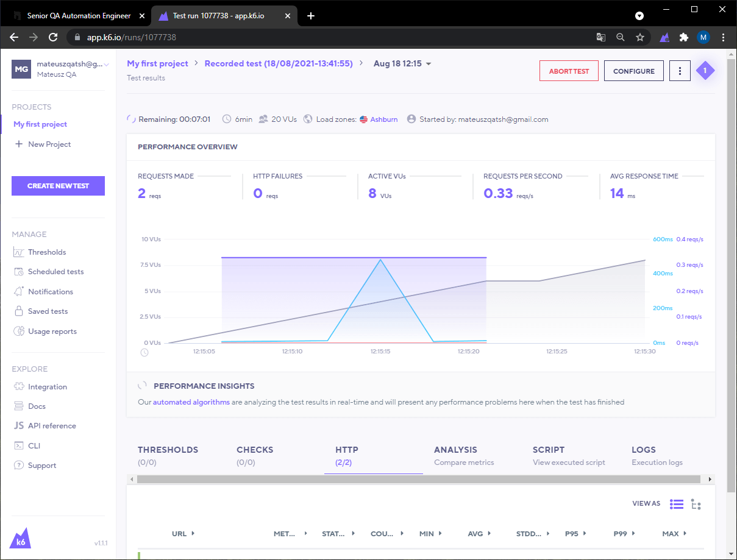
Task: Click Usage reports chart icon
Action: pos(18,331)
